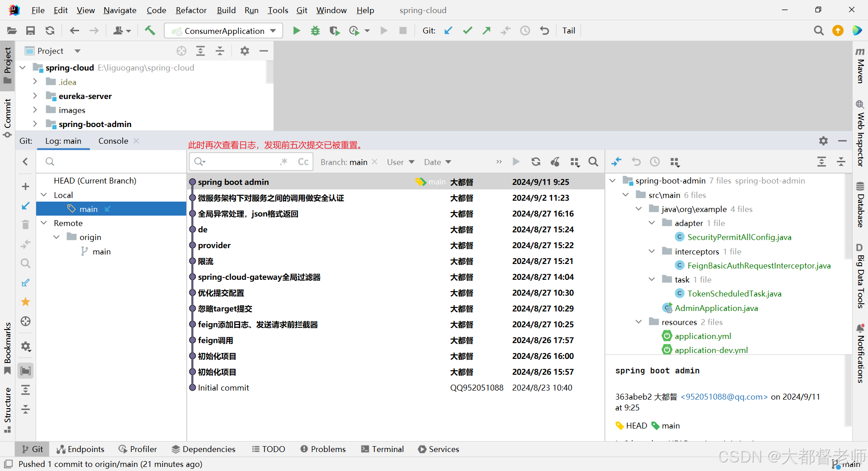868x471 pixels.
Task: Mark branch as favorite star icon
Action: (26, 301)
